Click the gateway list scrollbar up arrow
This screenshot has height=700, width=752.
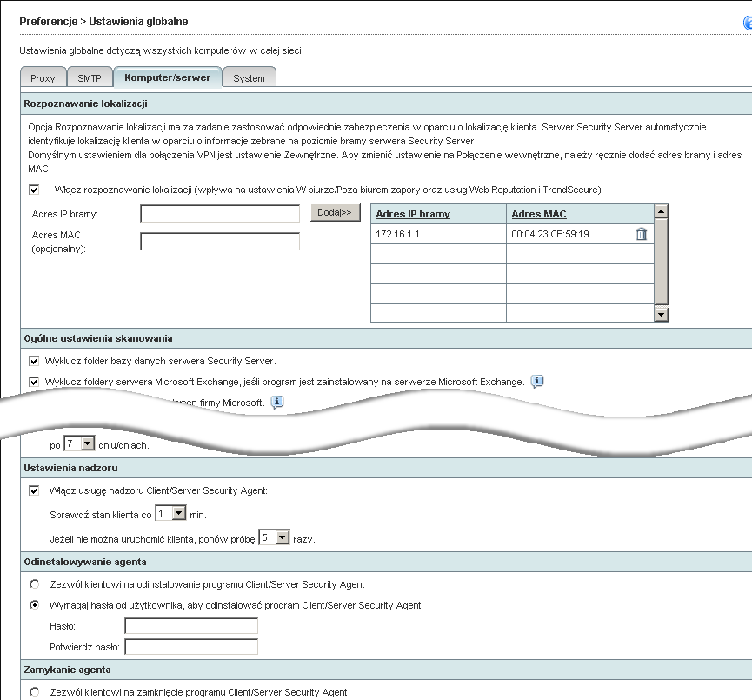click(x=662, y=211)
